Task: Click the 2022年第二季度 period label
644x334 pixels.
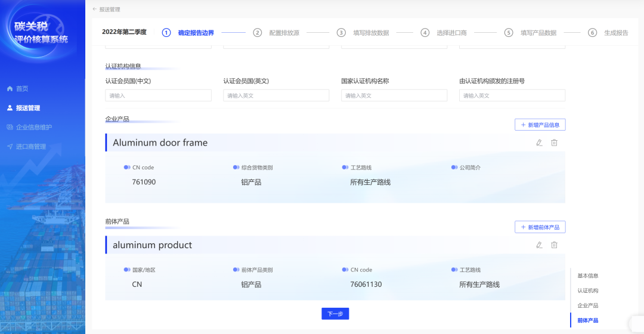Action: pyautogui.click(x=124, y=32)
